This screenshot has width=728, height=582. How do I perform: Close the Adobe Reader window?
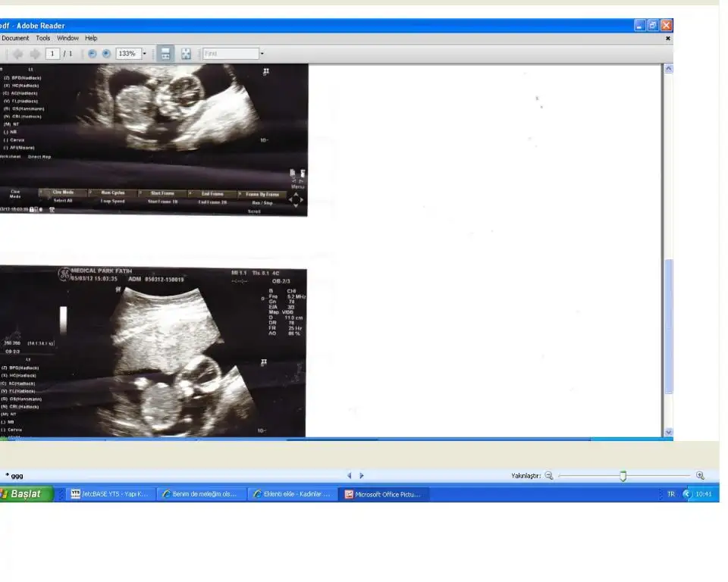click(667, 26)
